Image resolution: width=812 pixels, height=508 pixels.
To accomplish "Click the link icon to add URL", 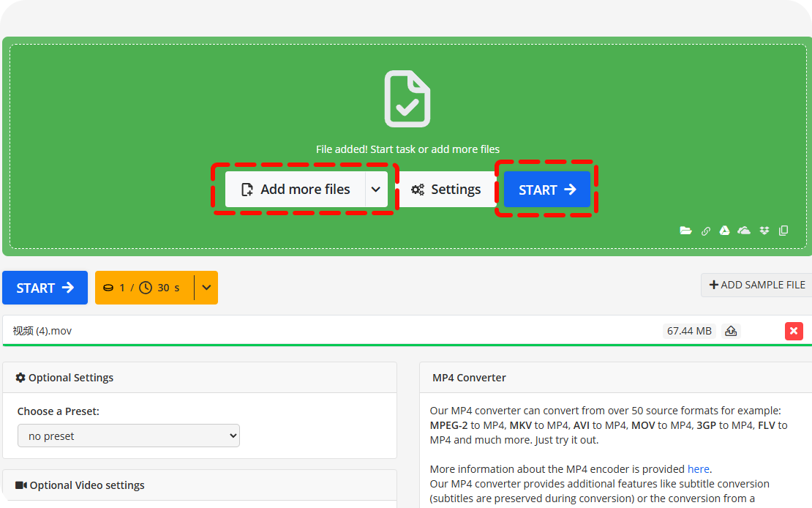I will (x=706, y=231).
